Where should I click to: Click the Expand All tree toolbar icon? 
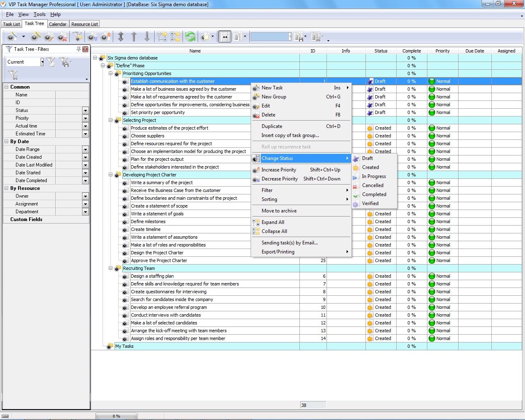162,37
